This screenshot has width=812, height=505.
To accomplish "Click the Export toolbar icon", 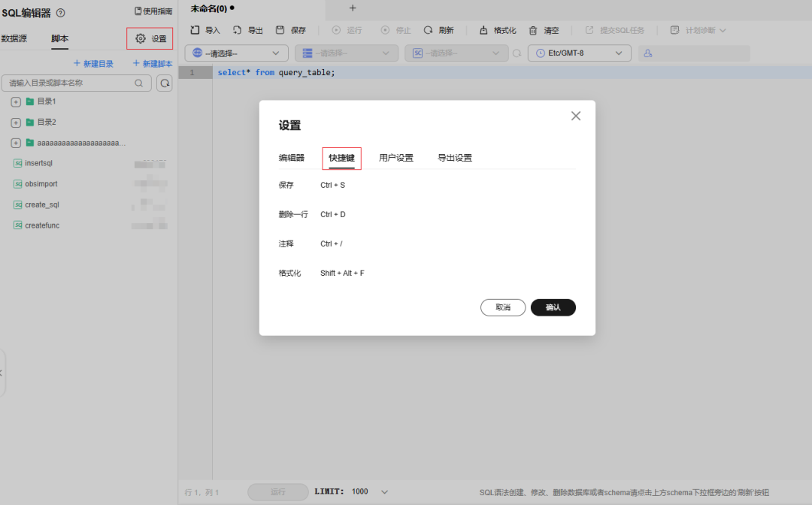I will pyautogui.click(x=237, y=30).
